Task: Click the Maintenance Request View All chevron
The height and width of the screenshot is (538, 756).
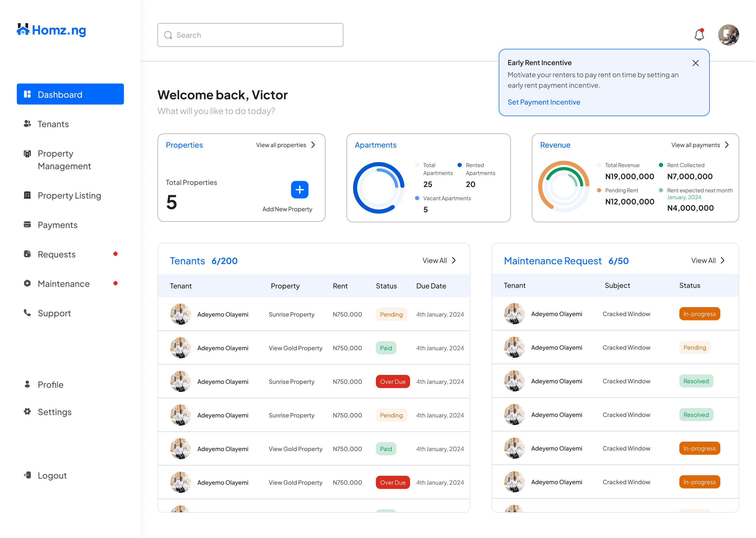Action: [723, 261]
